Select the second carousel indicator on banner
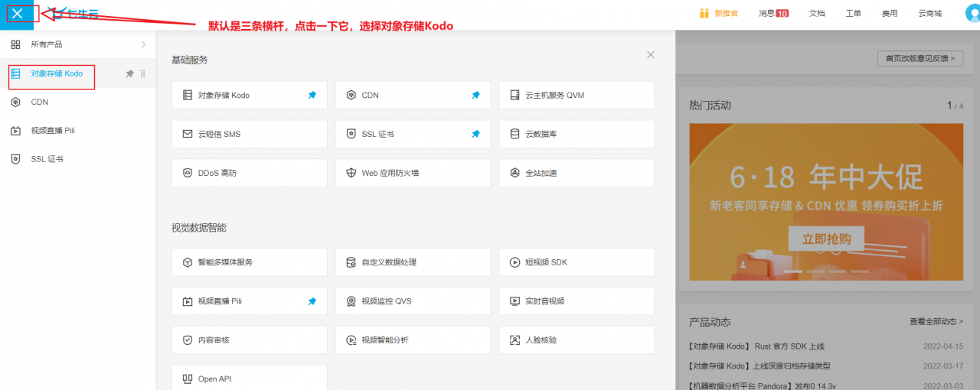 pos(816,271)
